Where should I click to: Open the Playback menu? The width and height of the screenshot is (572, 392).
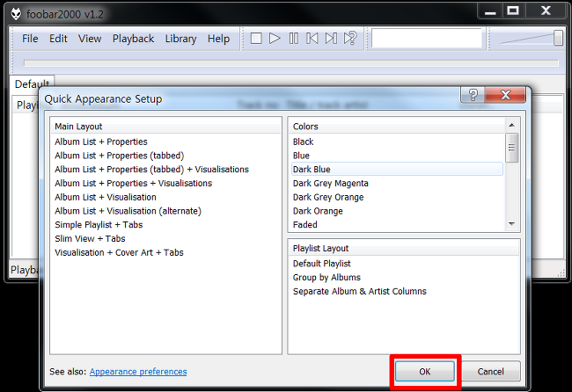(133, 39)
